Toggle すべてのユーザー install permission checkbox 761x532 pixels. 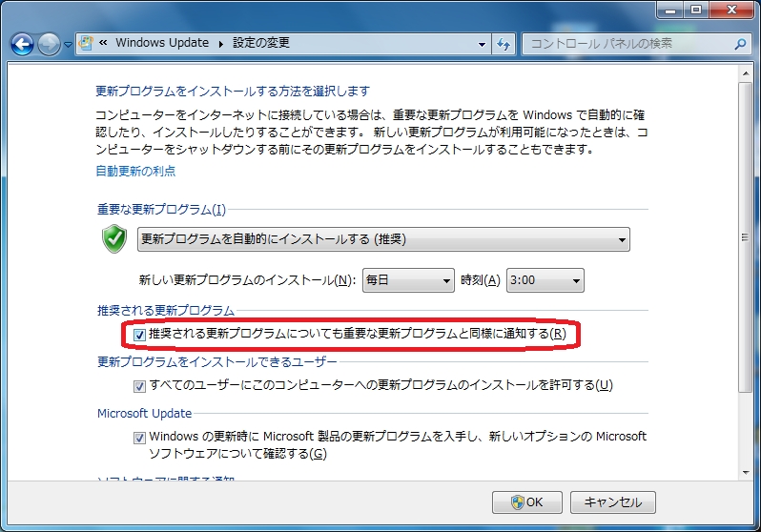(139, 386)
